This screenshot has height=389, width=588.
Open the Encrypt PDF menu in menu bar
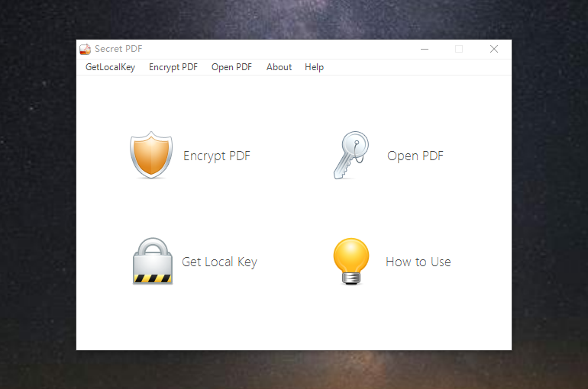coord(173,67)
